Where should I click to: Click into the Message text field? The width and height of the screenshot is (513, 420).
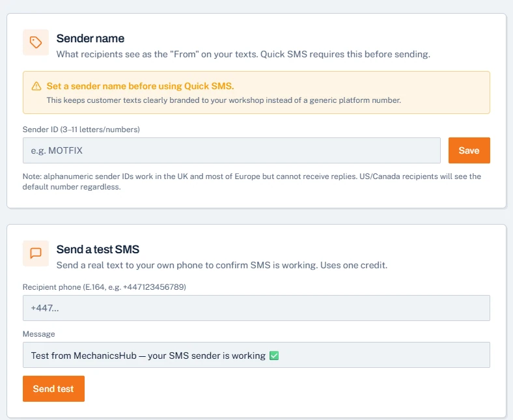[x=256, y=355]
